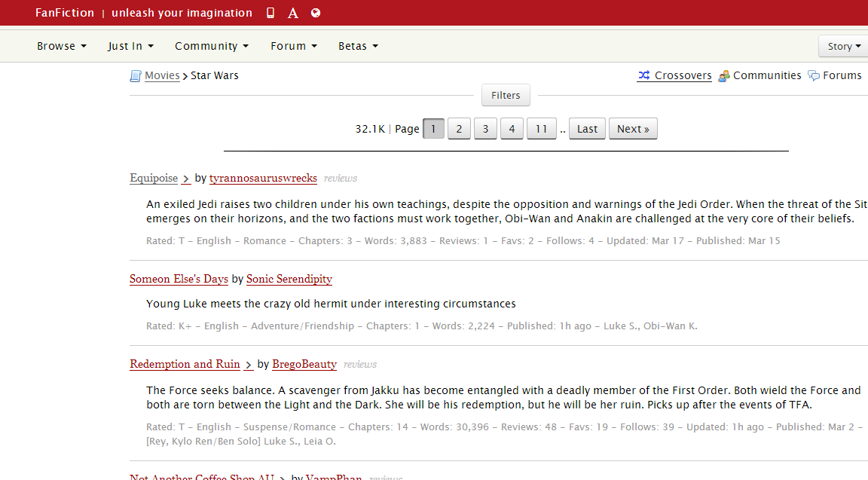
Task: Open author profile tyrannosauruswrecks
Action: click(x=263, y=178)
